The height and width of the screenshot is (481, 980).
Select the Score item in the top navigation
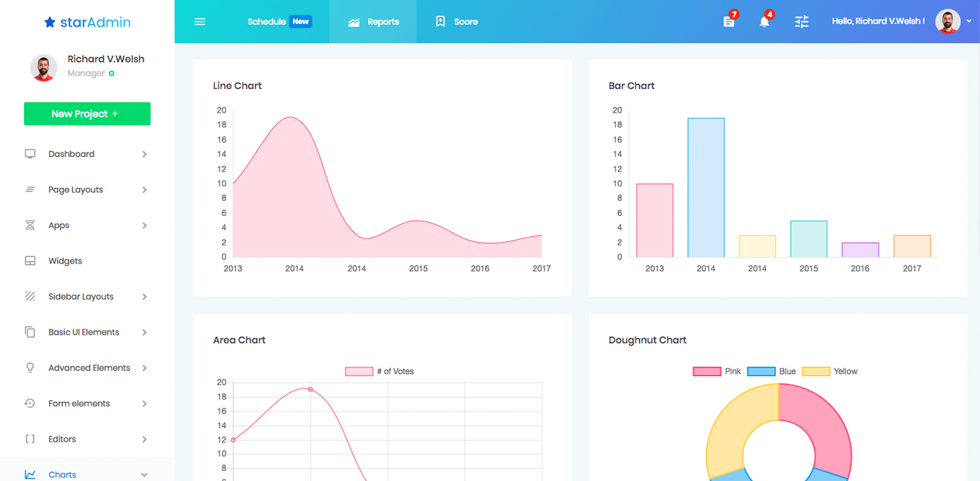coord(456,22)
